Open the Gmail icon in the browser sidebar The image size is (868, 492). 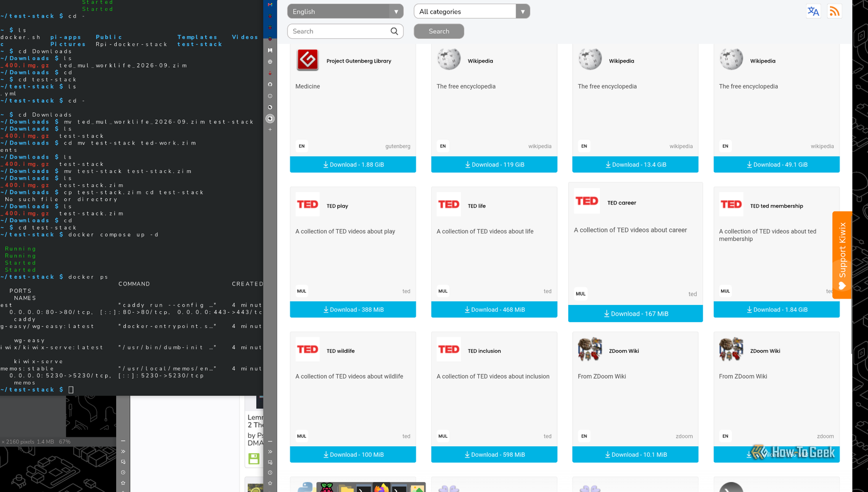point(270,5)
